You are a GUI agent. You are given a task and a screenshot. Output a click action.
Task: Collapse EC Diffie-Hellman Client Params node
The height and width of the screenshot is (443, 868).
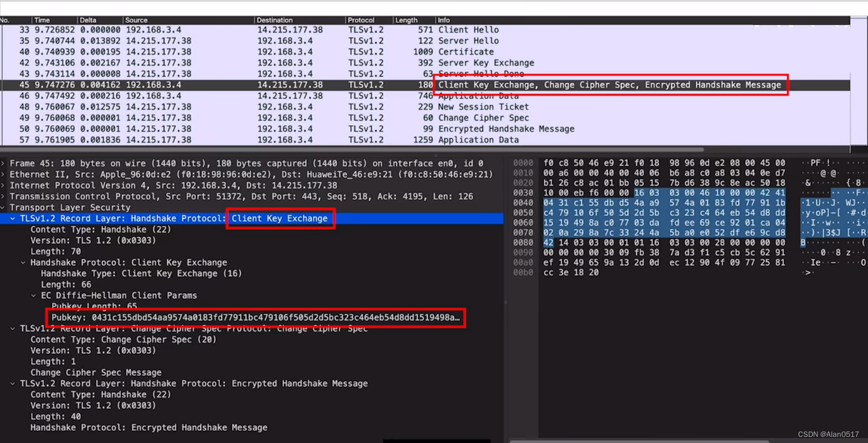coord(34,296)
